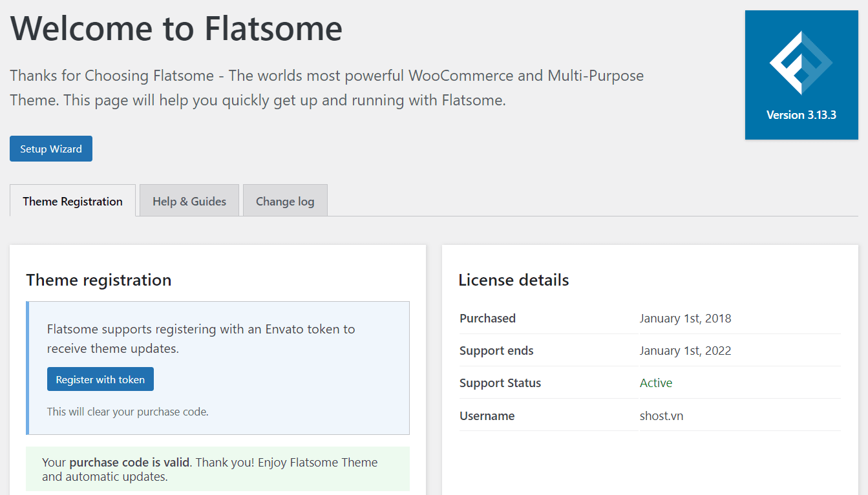
Task: Click the Active support status text
Action: coord(655,383)
